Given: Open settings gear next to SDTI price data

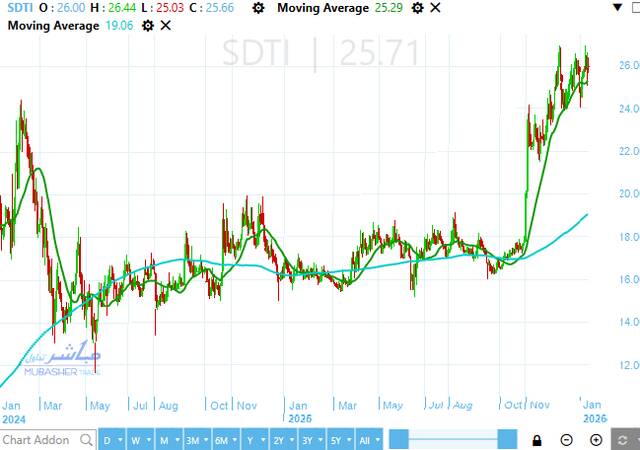Looking at the screenshot, I should point(259,8).
